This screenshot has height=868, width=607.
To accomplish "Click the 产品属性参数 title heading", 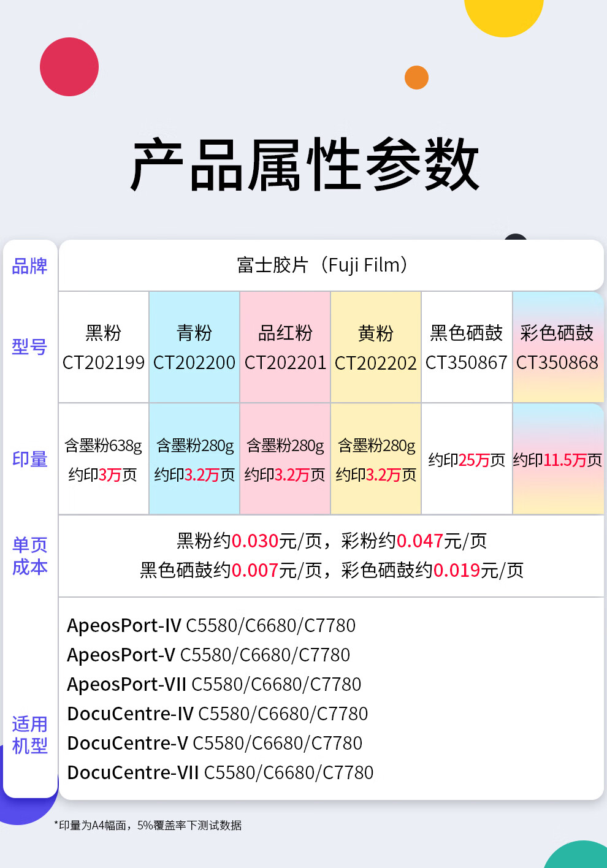I will pyautogui.click(x=304, y=164).
